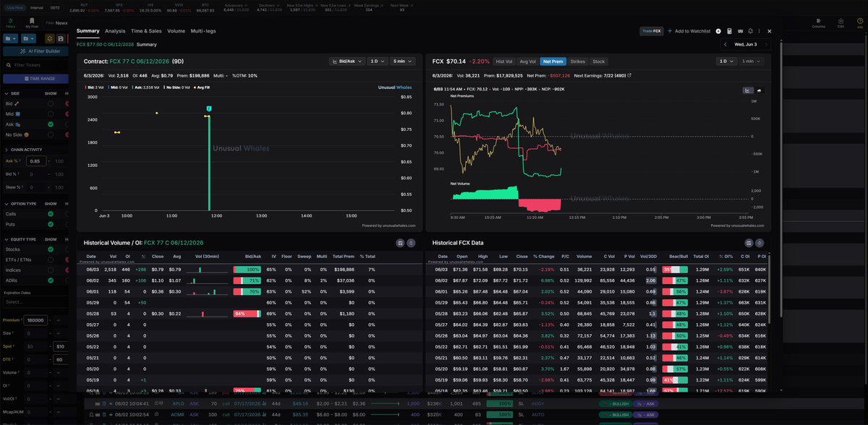Click the Premium minimum field showing 180000
Image resolution: width=868 pixels, height=425 pixels.
35,319
